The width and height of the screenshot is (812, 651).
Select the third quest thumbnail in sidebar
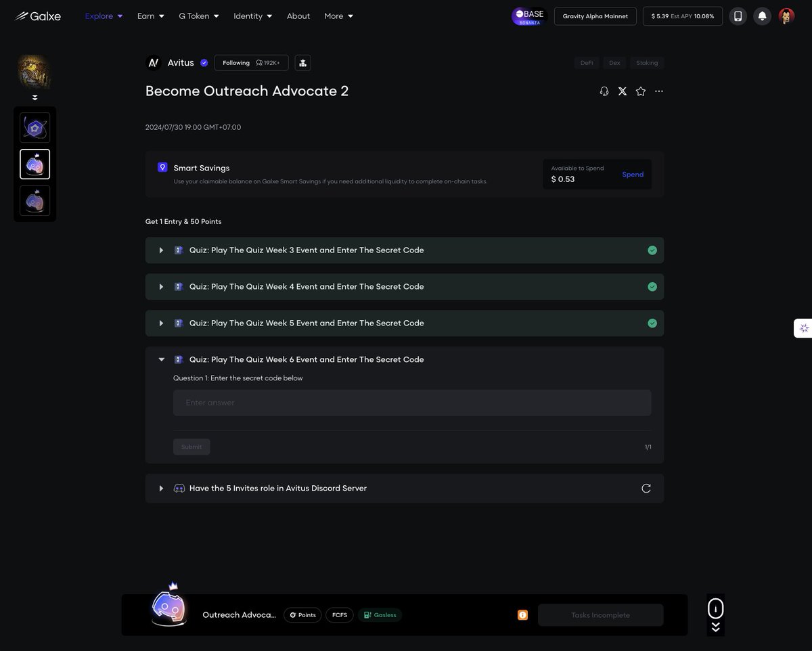coord(35,201)
